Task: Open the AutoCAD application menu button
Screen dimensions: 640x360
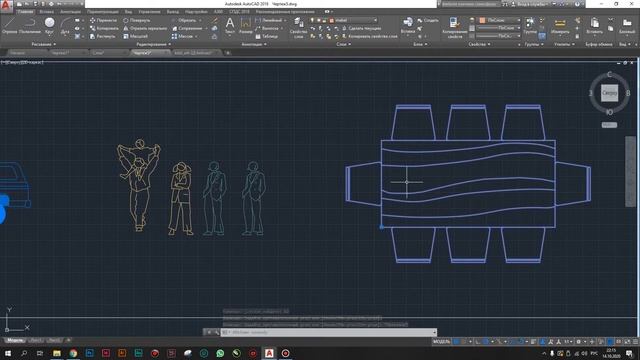Action: (6, 6)
